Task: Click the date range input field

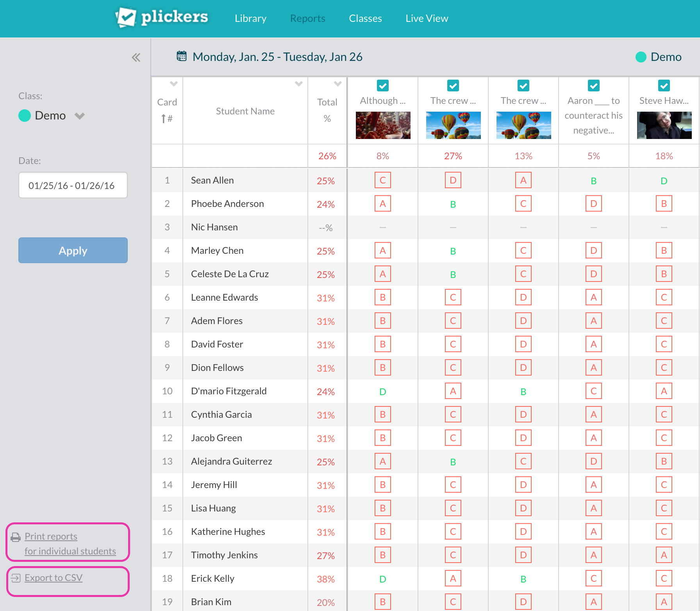Action: tap(73, 185)
